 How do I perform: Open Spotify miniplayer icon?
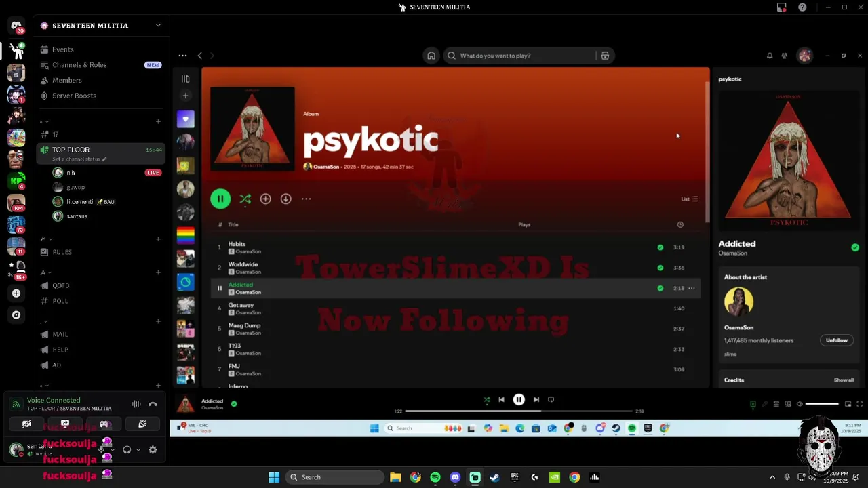848,404
